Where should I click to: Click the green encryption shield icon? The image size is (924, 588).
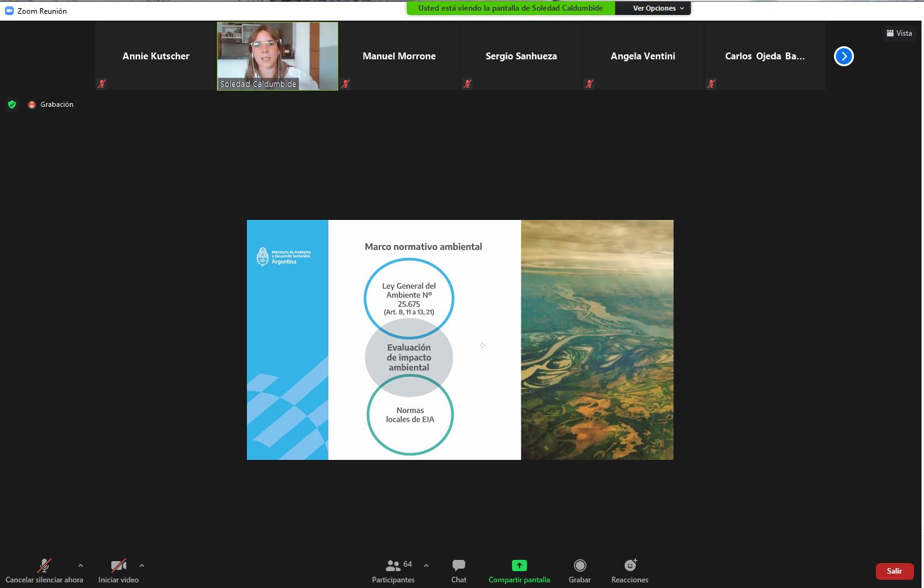click(x=12, y=104)
